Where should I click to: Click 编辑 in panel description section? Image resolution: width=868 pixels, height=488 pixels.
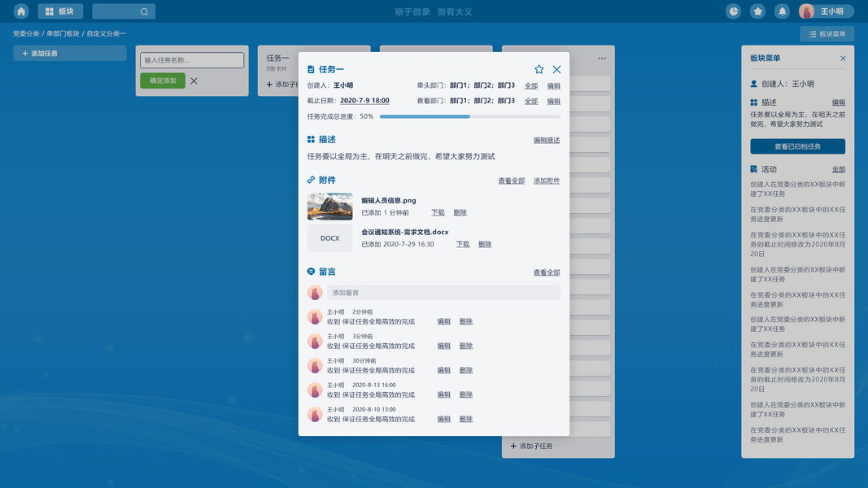[x=839, y=102]
